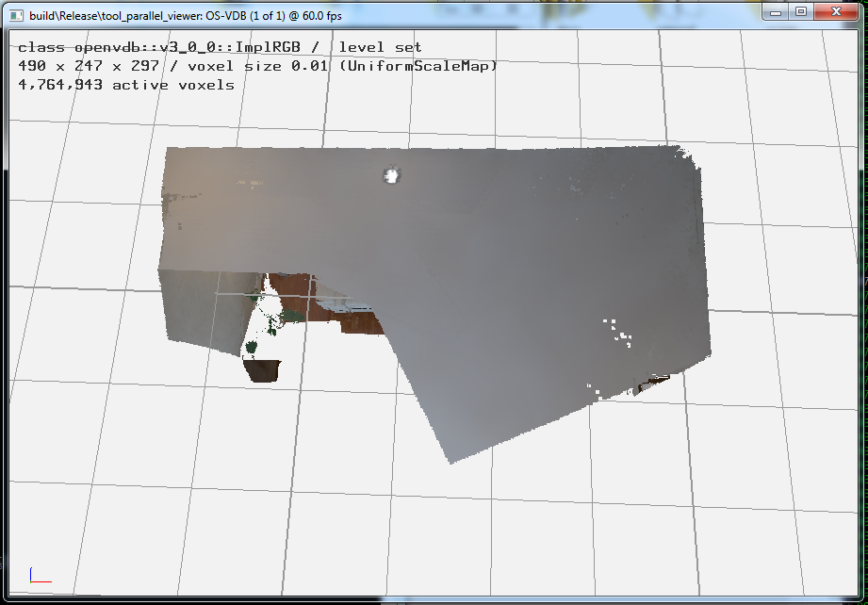
Task: Maximize the tool_parallel_viewer window
Action: tap(801, 12)
